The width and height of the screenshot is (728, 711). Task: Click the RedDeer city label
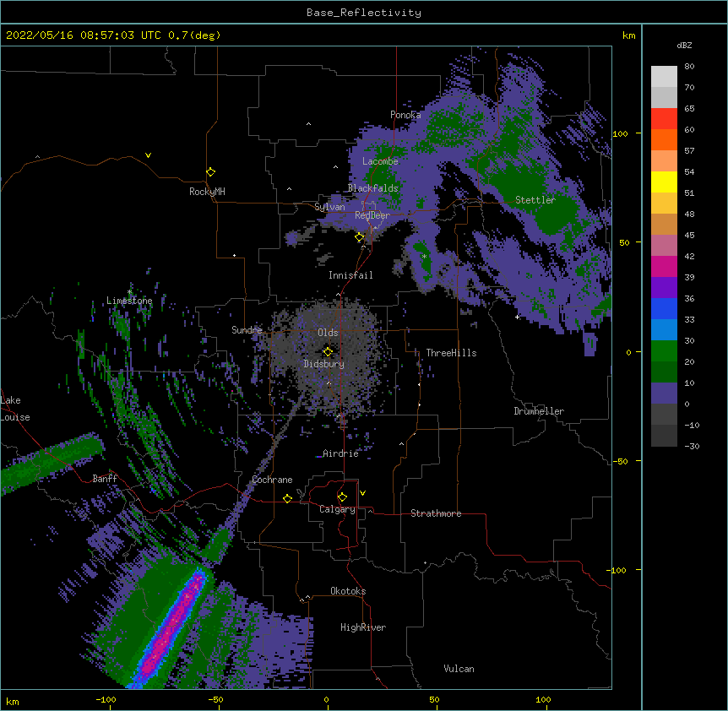pyautogui.click(x=372, y=215)
